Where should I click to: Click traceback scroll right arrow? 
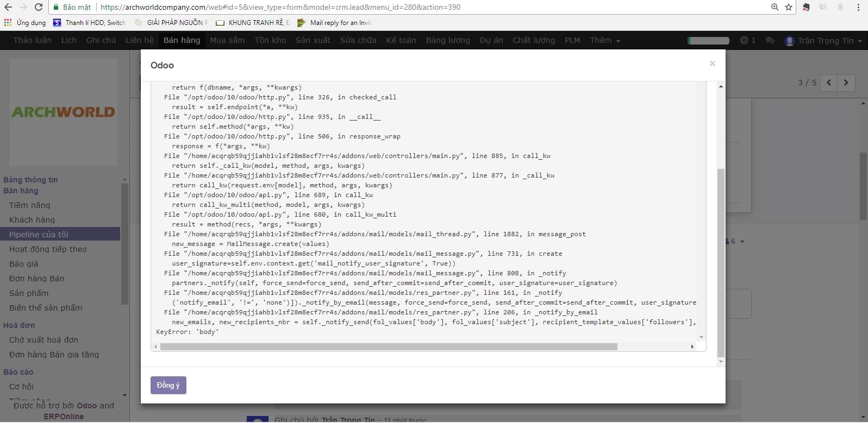[x=692, y=346]
